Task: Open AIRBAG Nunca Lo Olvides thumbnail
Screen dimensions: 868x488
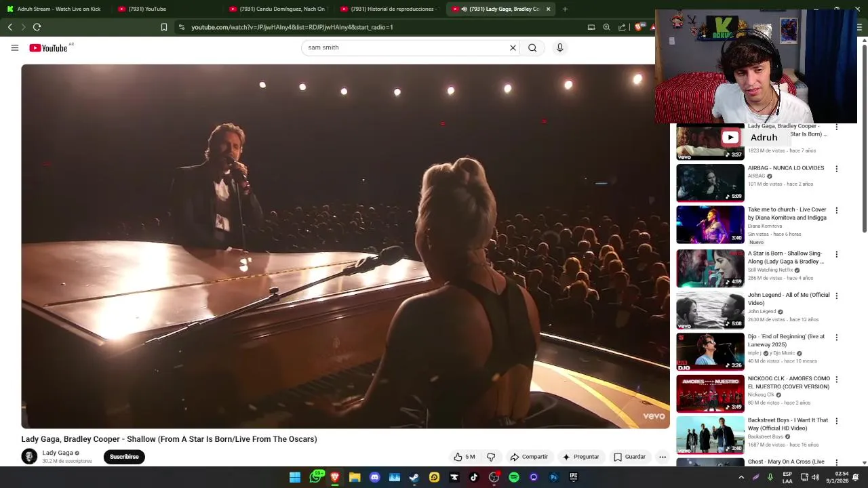Action: click(x=710, y=183)
